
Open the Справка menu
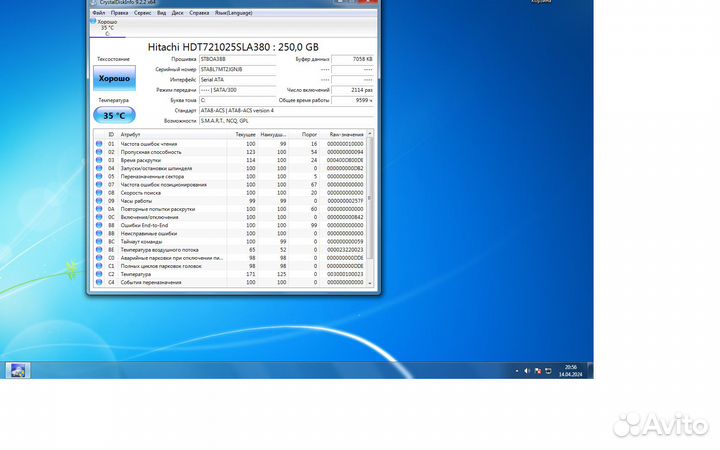pyautogui.click(x=199, y=13)
